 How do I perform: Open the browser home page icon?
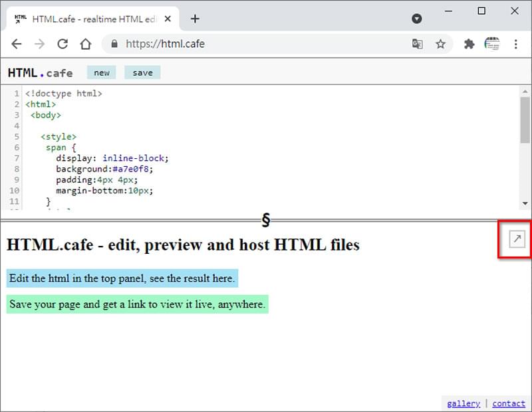[x=86, y=44]
